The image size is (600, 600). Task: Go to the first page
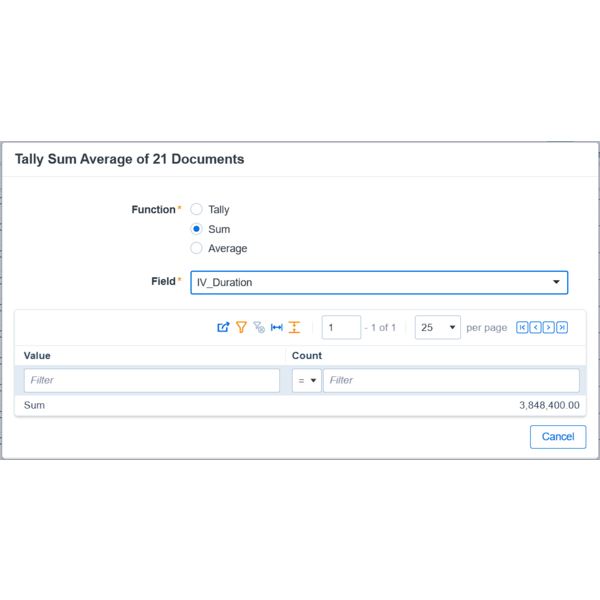pos(522,328)
